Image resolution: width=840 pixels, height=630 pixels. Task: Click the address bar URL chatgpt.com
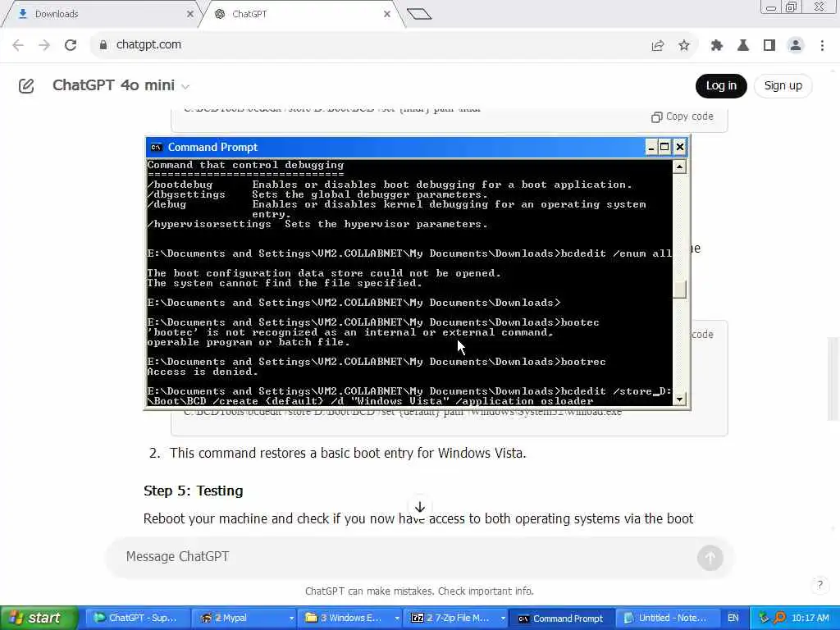click(149, 45)
